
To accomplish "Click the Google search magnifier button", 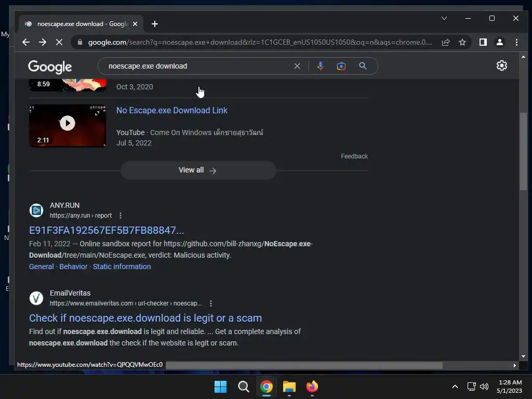I will point(363,66).
